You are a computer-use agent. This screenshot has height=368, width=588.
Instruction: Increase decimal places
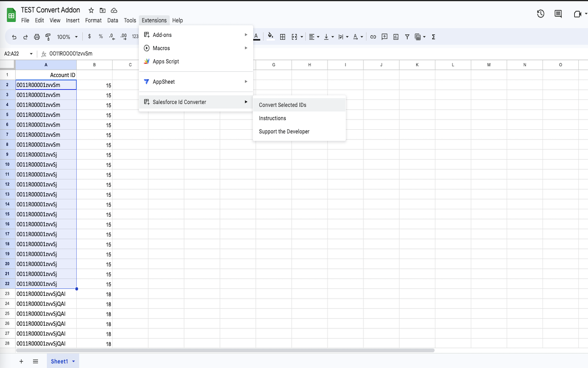[124, 37]
